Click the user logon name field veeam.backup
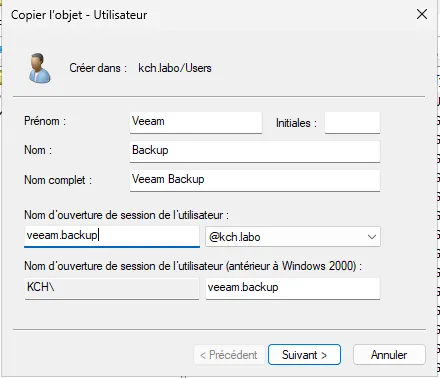440x378 pixels. click(x=112, y=236)
